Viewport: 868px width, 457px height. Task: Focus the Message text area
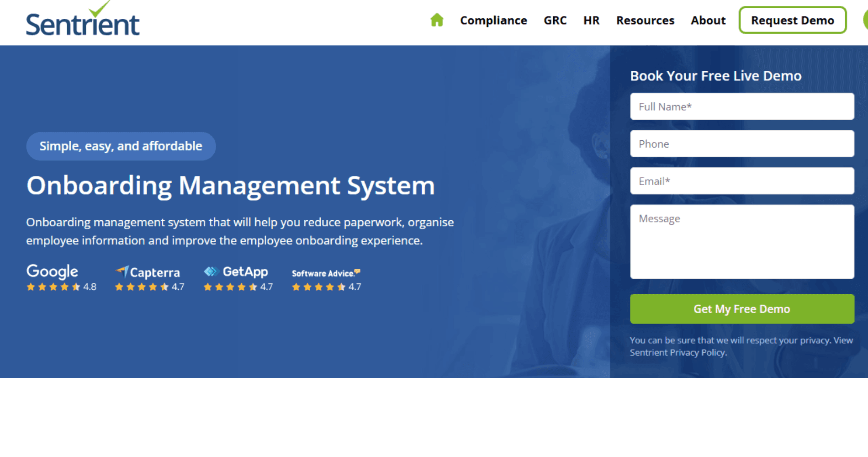742,242
